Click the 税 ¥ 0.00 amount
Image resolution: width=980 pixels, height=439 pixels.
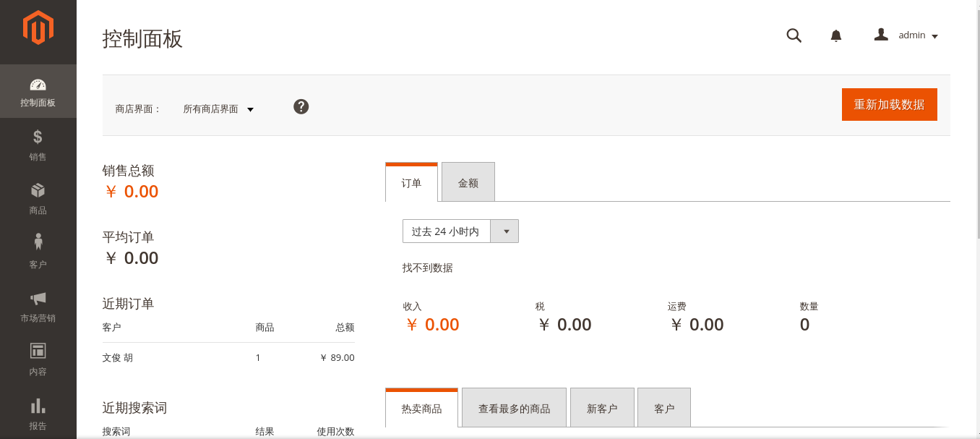click(564, 325)
